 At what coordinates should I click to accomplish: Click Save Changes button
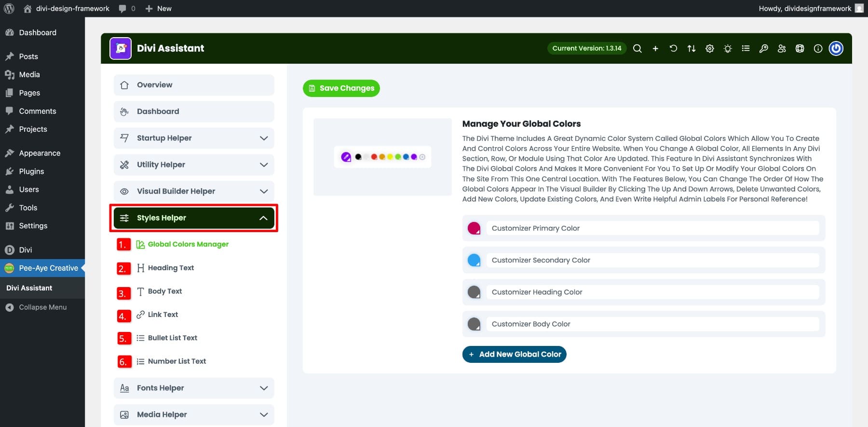[341, 88]
